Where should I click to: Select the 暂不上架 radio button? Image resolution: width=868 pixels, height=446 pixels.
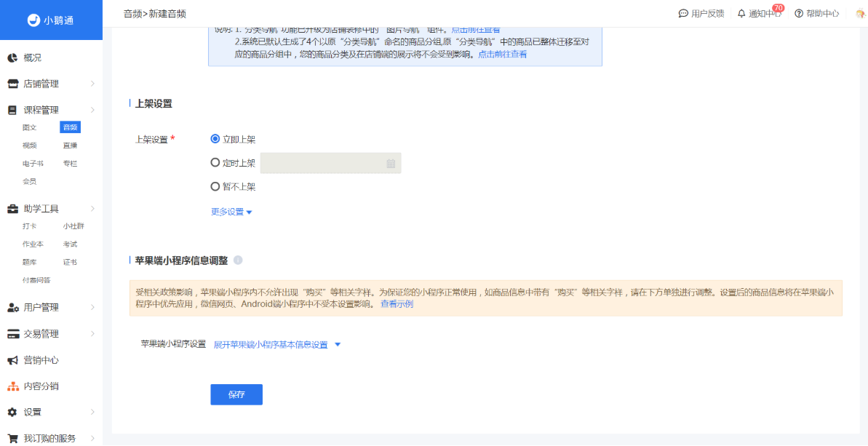pos(215,186)
